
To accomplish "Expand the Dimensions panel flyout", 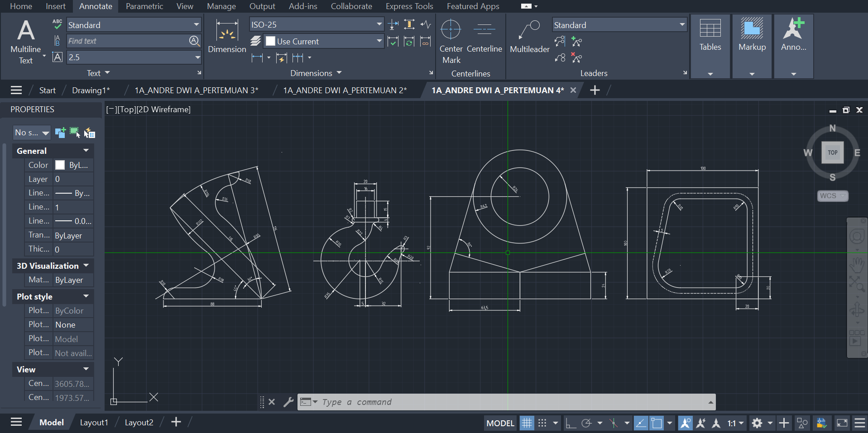I will (x=316, y=73).
